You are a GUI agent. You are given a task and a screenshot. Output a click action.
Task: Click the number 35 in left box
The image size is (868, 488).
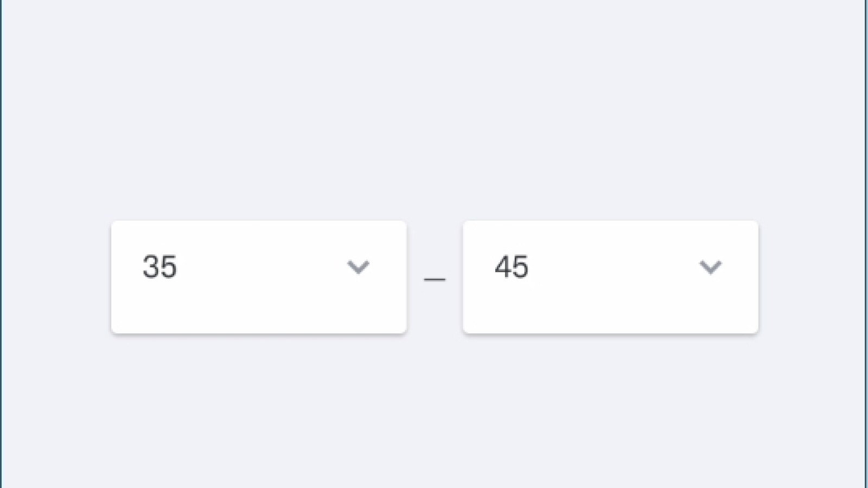(159, 267)
